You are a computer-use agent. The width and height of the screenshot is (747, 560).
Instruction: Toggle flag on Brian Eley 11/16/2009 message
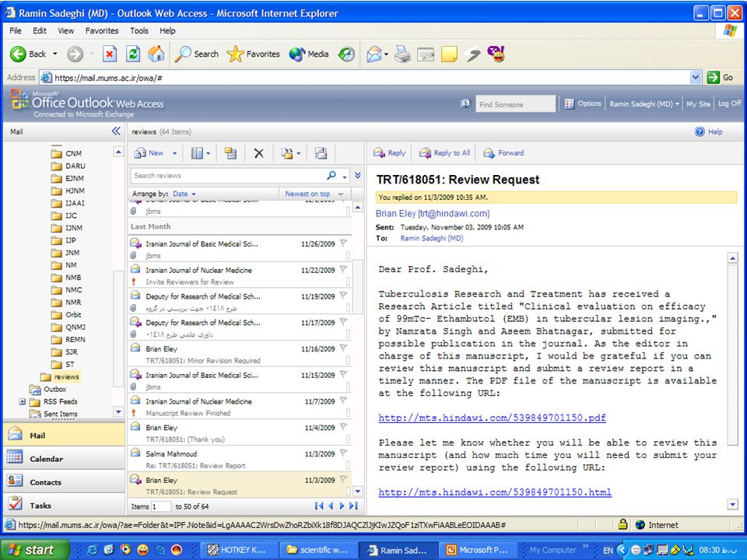343,348
